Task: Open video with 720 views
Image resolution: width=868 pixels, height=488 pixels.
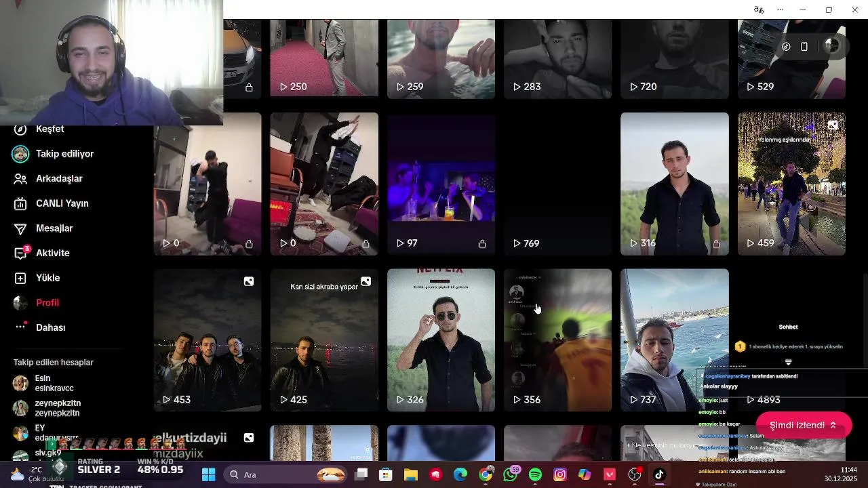Action: tap(675, 58)
